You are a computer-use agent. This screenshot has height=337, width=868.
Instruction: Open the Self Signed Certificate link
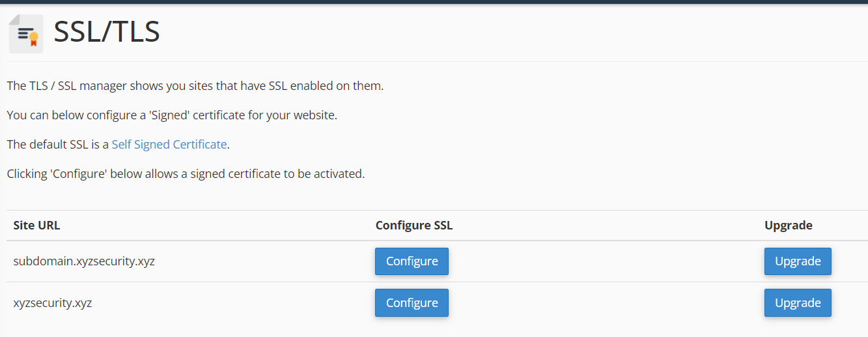(x=169, y=144)
